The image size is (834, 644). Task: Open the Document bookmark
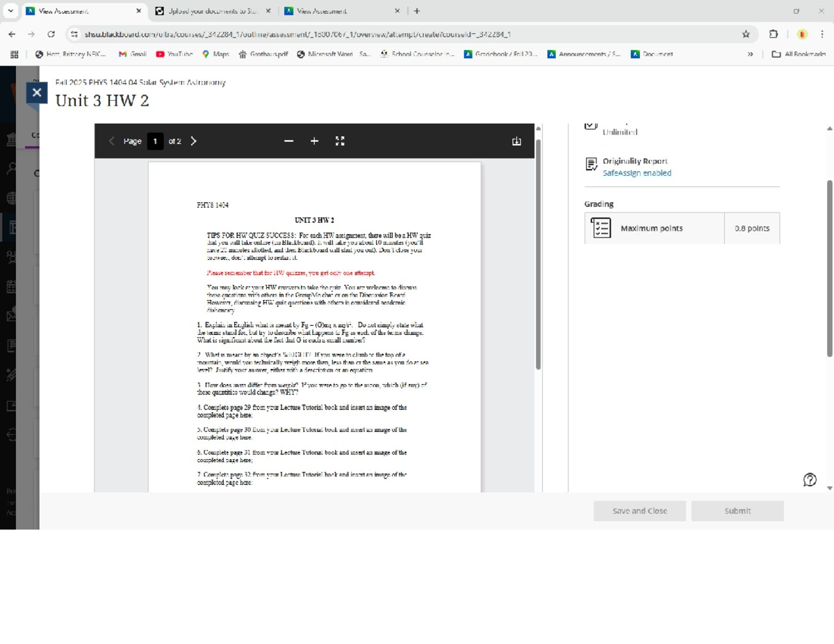point(652,54)
